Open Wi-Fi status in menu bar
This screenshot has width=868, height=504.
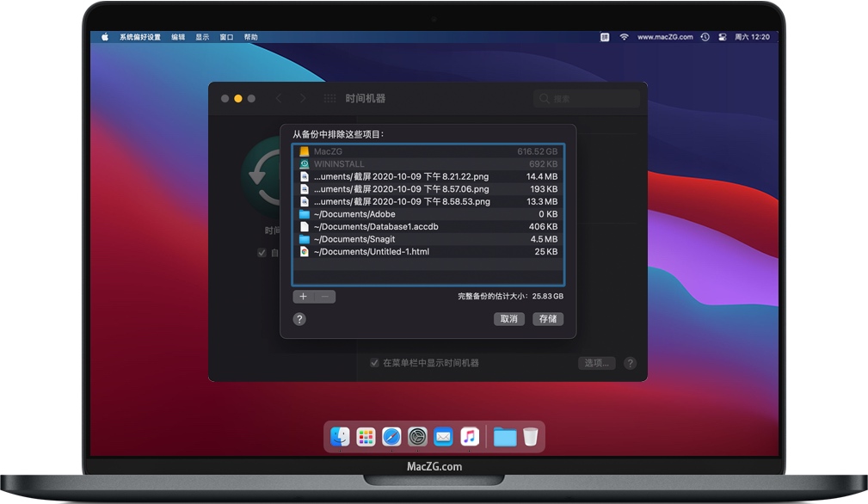click(624, 37)
